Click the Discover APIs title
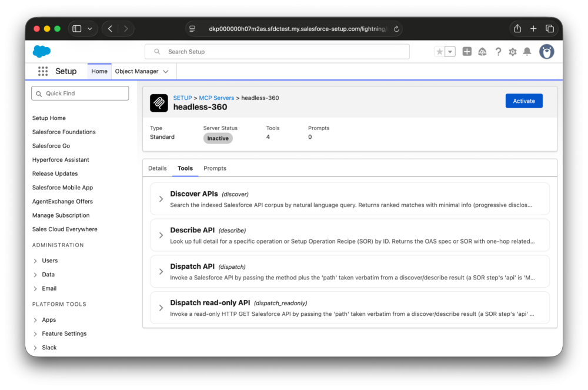 (x=194, y=194)
